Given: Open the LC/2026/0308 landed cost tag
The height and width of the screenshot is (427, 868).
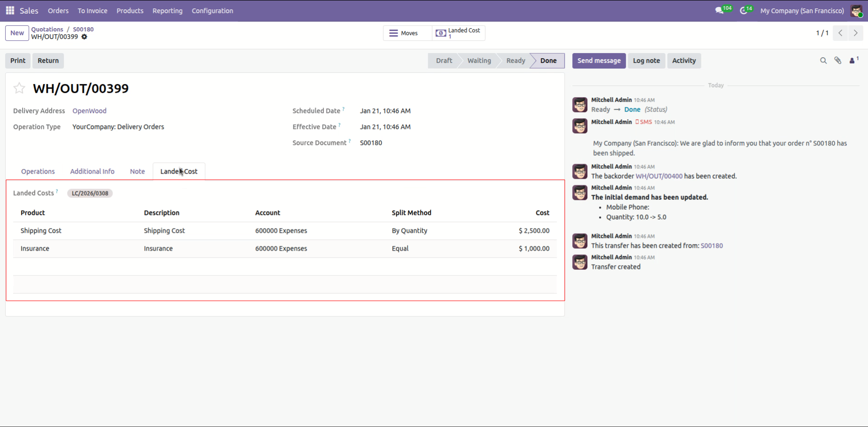Looking at the screenshot, I should tap(90, 193).
